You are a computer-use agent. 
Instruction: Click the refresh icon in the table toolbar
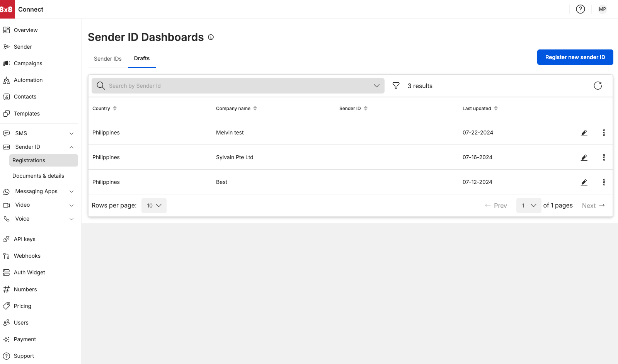pyautogui.click(x=598, y=86)
